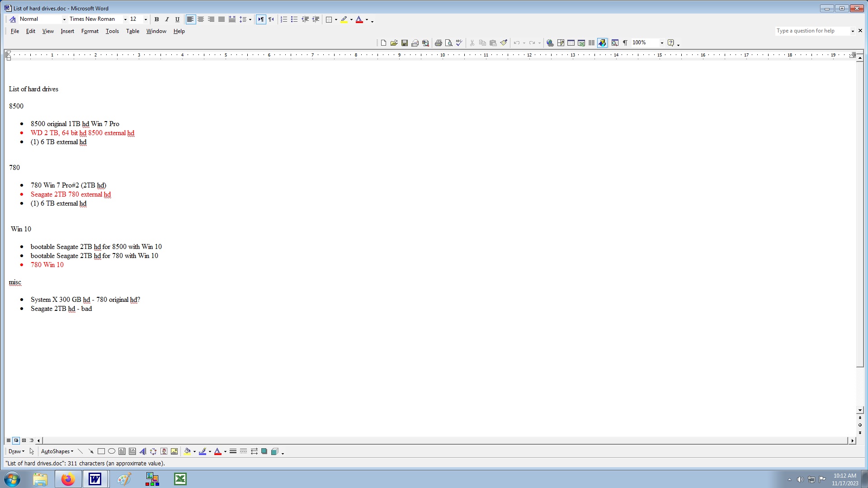Click the Line Style icon
Screen dimensions: 868x488
tap(233, 451)
